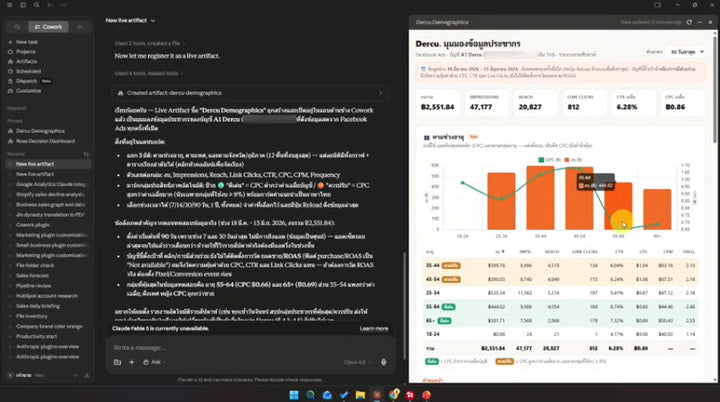Click the 65+ orange bar in chart

[657, 209]
